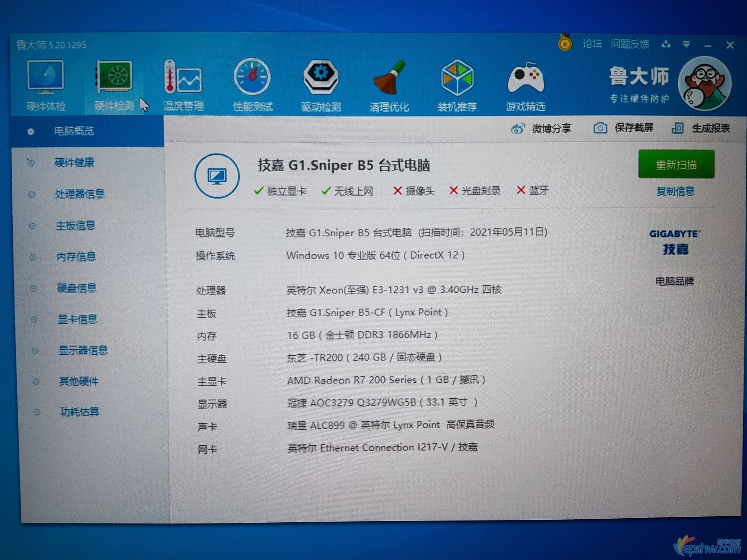Image resolution: width=747 pixels, height=560 pixels.
Task: Click the 电脑品牌 label under logo
Action: click(675, 281)
